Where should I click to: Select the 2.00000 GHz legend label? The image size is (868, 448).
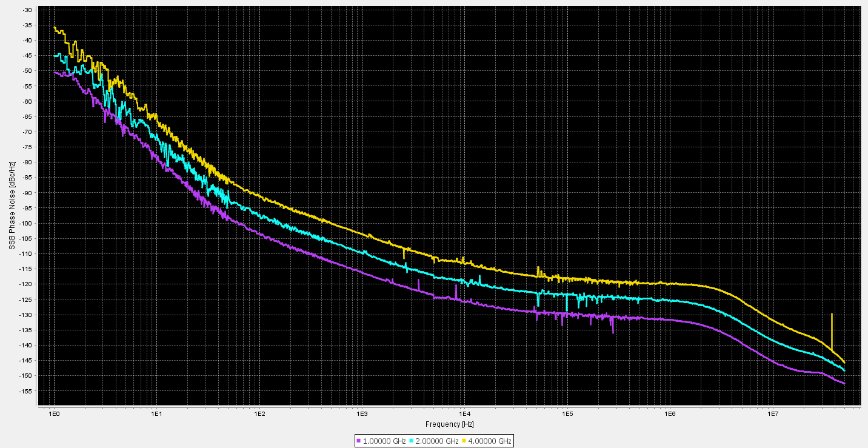(x=437, y=441)
